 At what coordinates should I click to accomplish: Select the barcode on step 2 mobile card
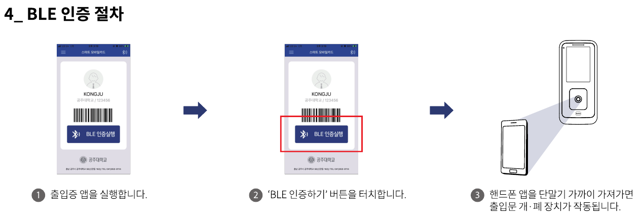(x=321, y=115)
